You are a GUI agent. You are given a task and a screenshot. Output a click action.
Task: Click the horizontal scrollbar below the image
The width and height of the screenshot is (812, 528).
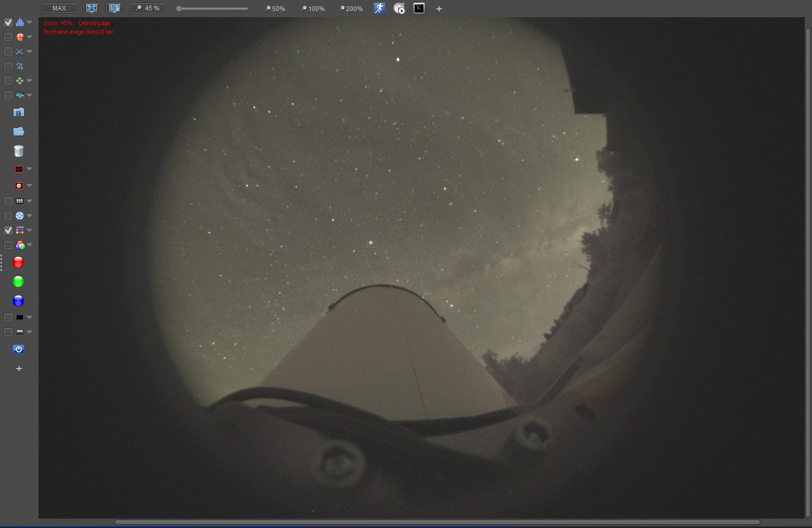click(437, 522)
